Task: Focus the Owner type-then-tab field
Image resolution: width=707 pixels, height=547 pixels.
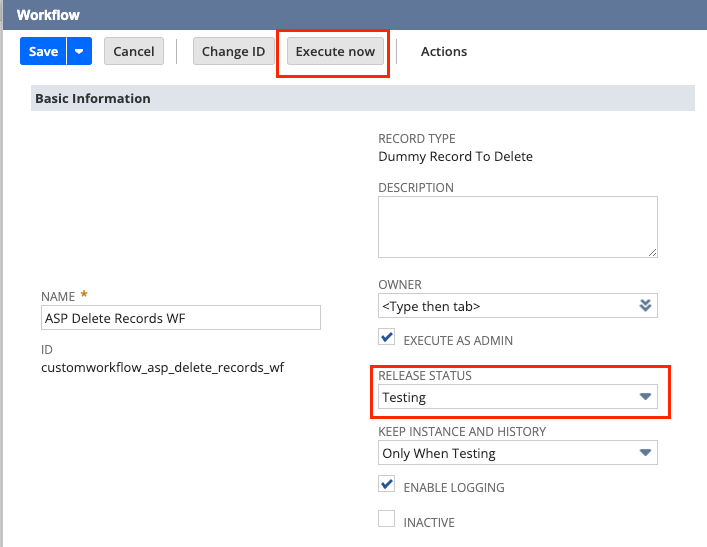Action: (x=505, y=306)
